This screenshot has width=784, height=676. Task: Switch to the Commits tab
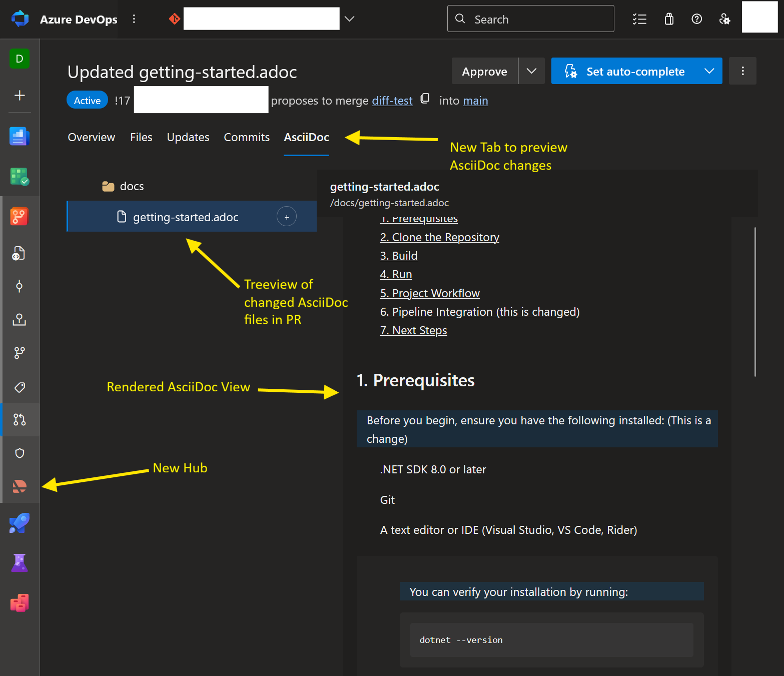point(247,137)
